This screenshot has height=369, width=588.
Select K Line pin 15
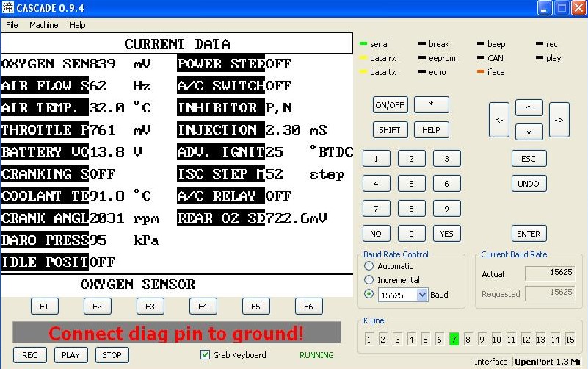[x=570, y=340]
